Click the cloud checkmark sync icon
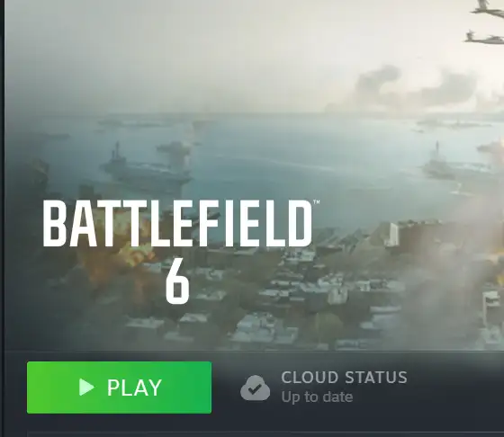The height and width of the screenshot is (437, 504). (x=256, y=388)
